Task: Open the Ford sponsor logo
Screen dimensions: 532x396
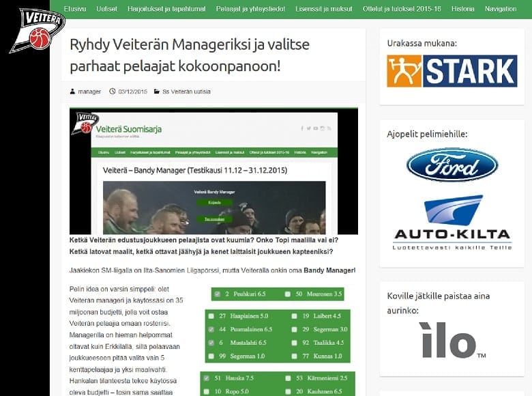Action: (x=452, y=165)
